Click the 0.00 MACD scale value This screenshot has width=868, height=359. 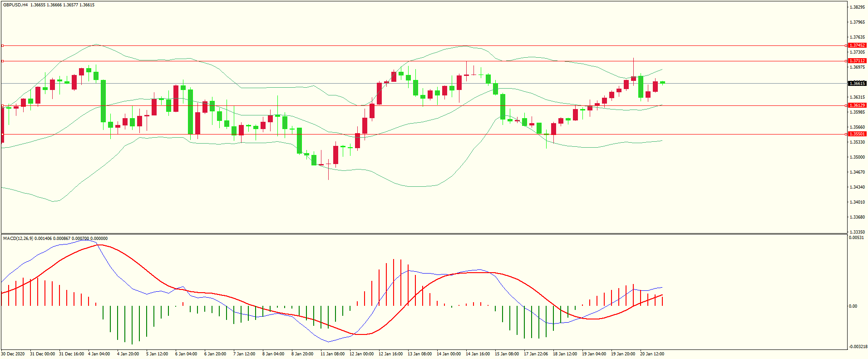[853, 306]
